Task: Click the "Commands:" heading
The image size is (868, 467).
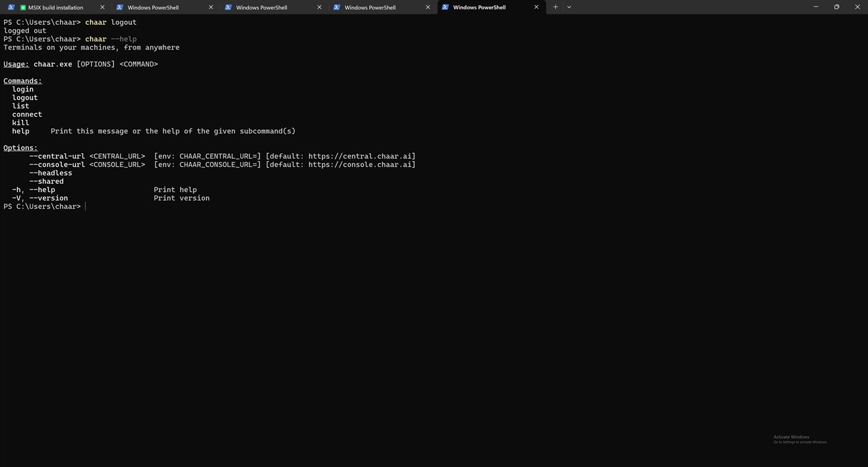Action: pyautogui.click(x=22, y=81)
